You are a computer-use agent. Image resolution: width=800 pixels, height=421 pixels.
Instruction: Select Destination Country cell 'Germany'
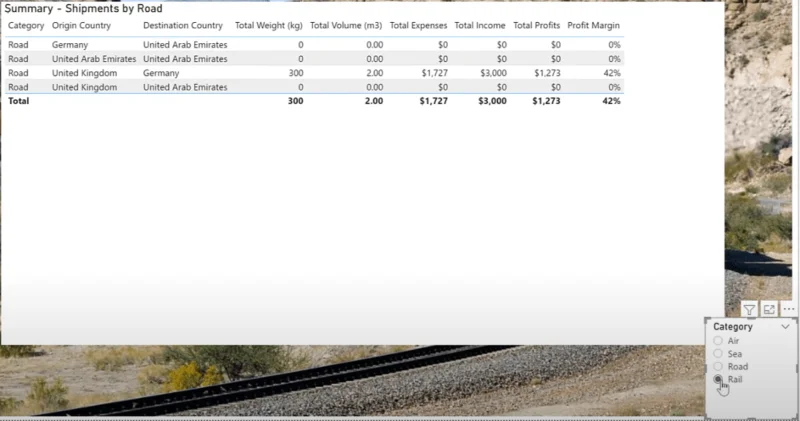click(x=161, y=73)
